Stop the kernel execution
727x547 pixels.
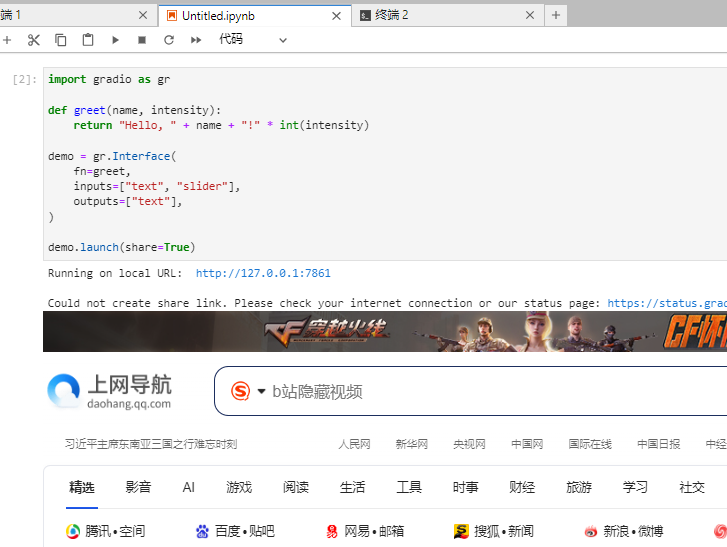coord(142,40)
